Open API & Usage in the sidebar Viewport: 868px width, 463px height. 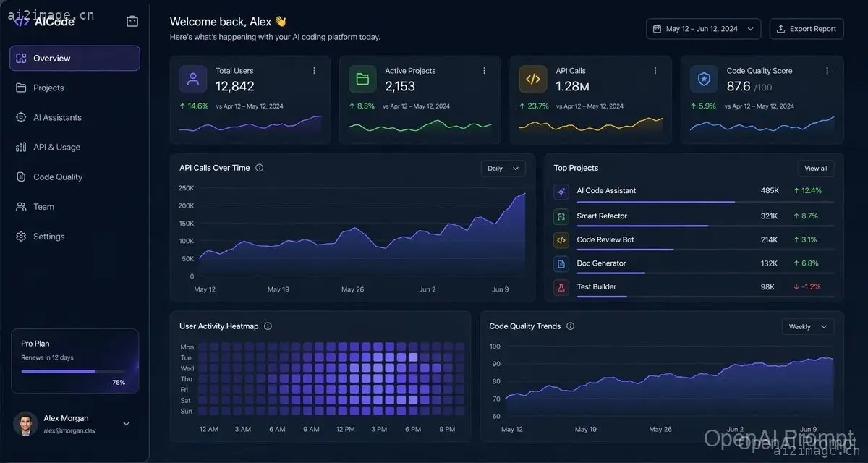(x=75, y=147)
